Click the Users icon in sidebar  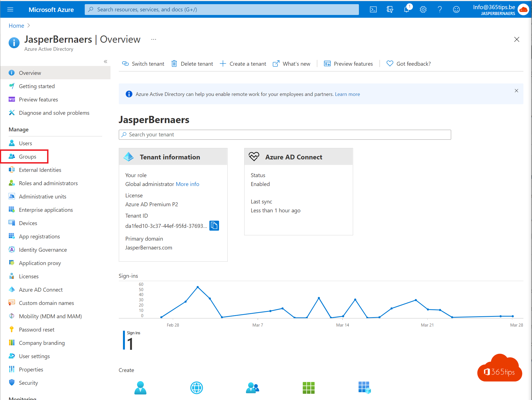[x=11, y=143]
